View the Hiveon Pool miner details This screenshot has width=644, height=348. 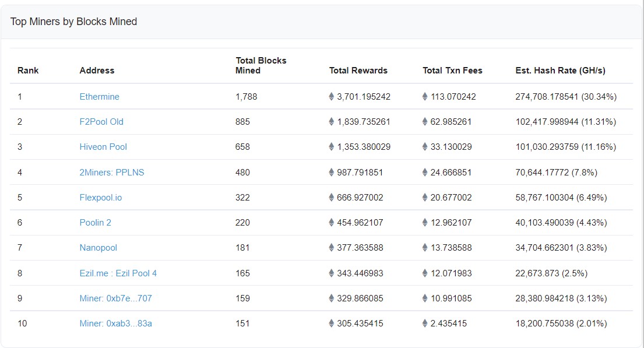(103, 147)
